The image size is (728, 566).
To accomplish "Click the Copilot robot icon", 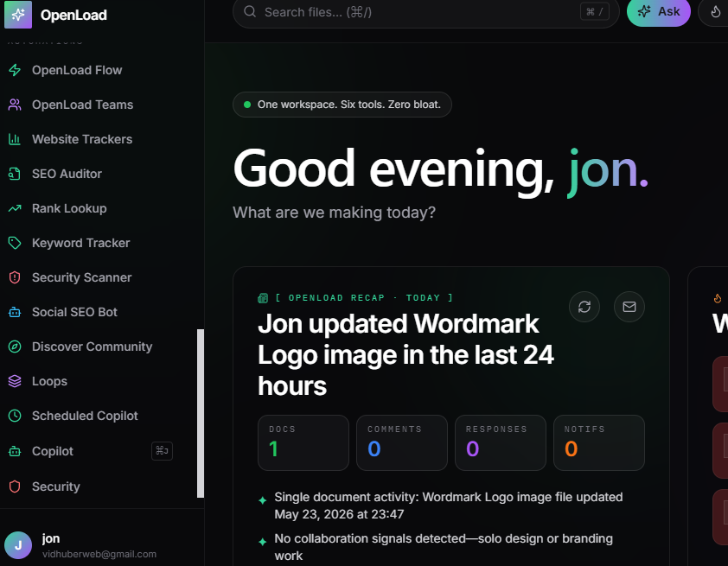I will [x=15, y=451].
